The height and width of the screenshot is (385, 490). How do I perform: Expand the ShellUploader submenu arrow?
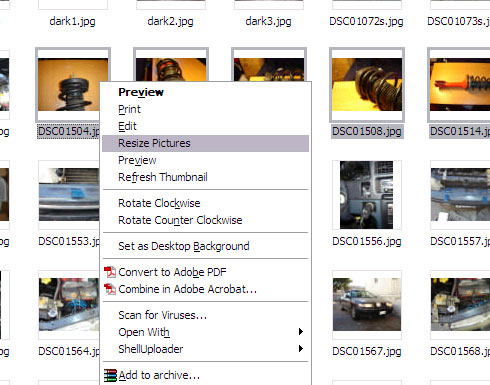click(x=301, y=349)
